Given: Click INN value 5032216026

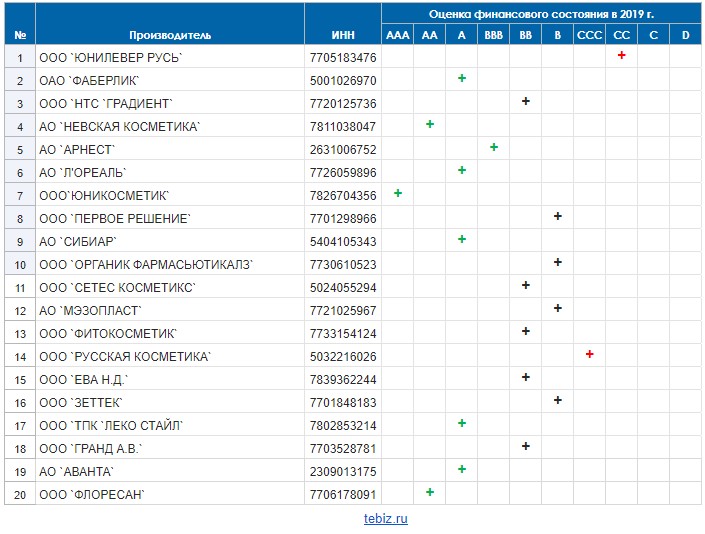Looking at the screenshot, I should pyautogui.click(x=343, y=356).
